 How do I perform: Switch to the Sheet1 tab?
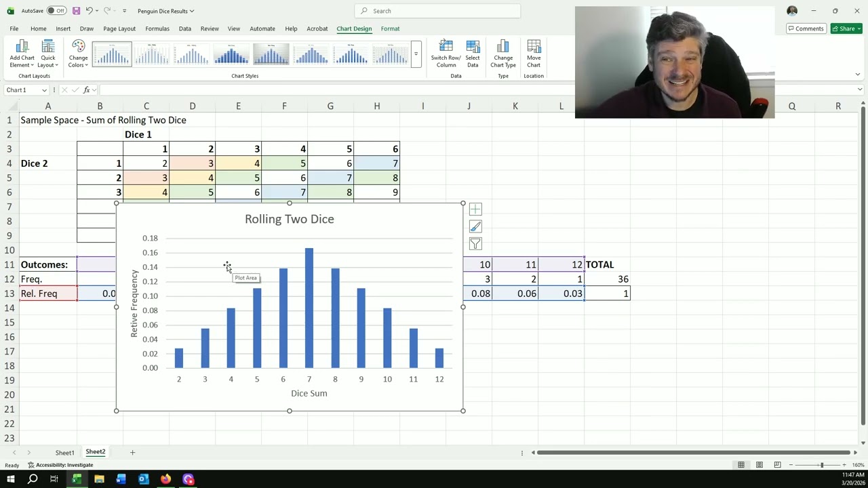[64, 453]
